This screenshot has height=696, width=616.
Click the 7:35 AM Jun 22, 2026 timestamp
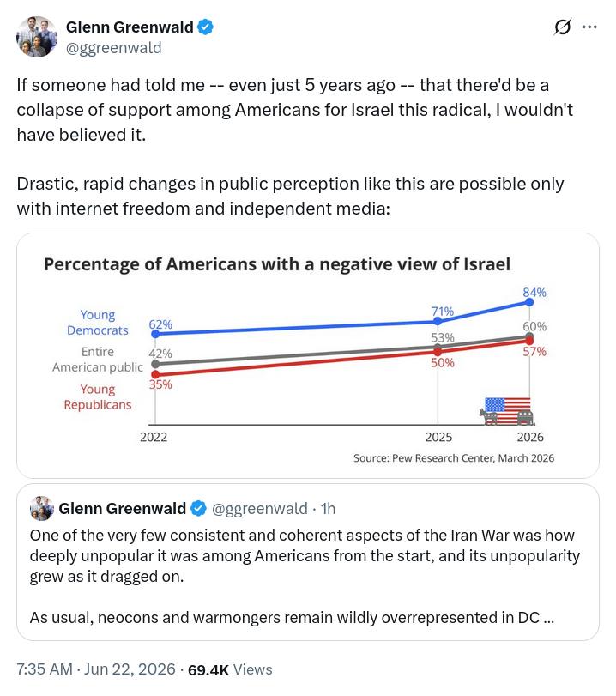[x=96, y=669]
